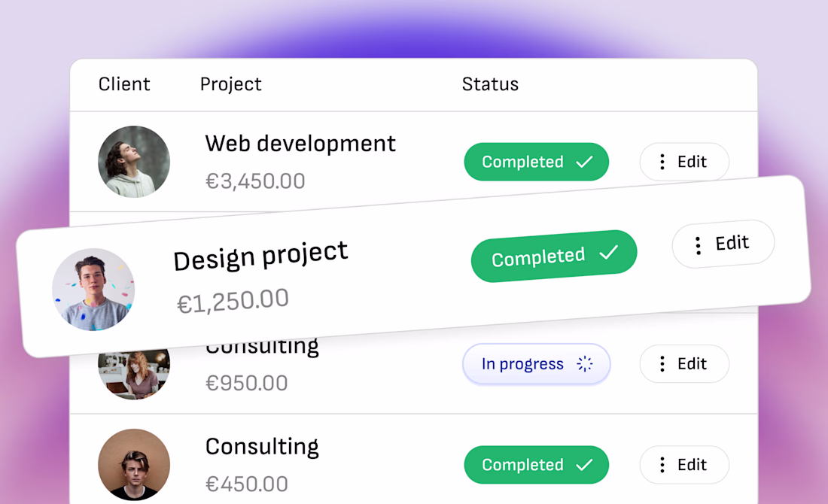Viewport: 828px width, 504px height.
Task: Open three-dot menu in Web development row
Action: point(662,162)
